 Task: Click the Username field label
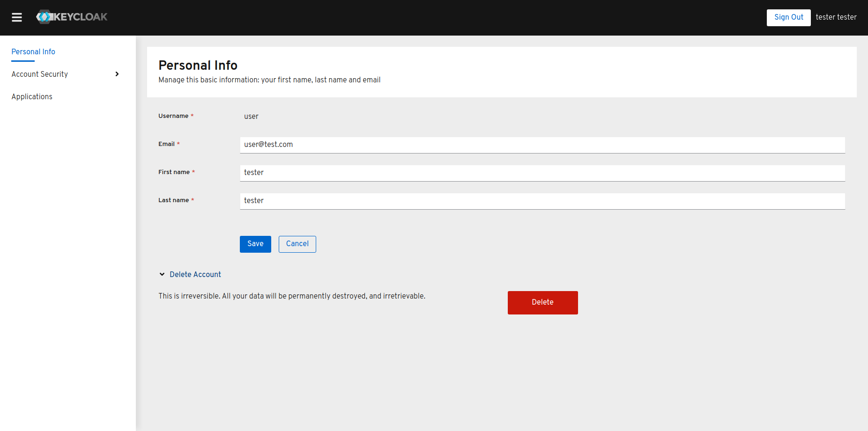coord(173,116)
